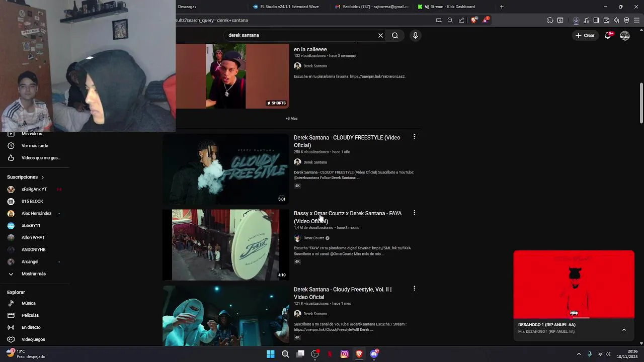The image size is (644, 362).
Task: Open Derek Santana - CLOUDY FREESTYLE title link
Action: tap(347, 141)
